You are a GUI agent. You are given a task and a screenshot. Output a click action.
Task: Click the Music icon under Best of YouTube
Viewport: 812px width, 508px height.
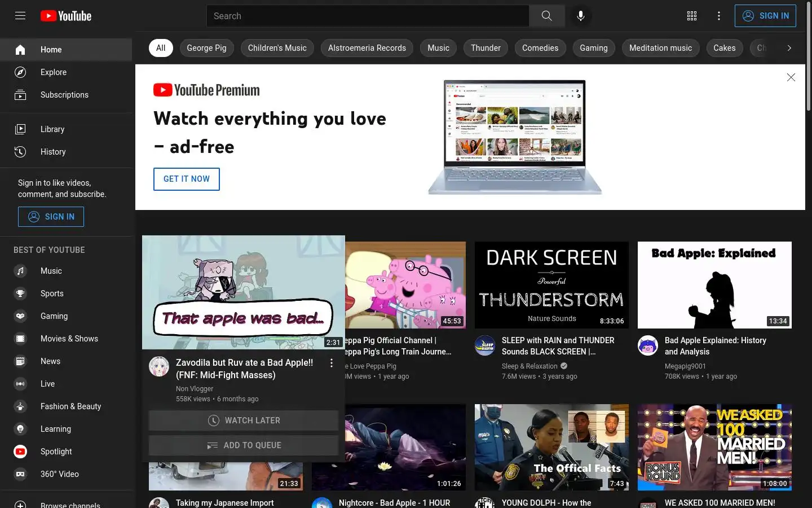(x=20, y=271)
